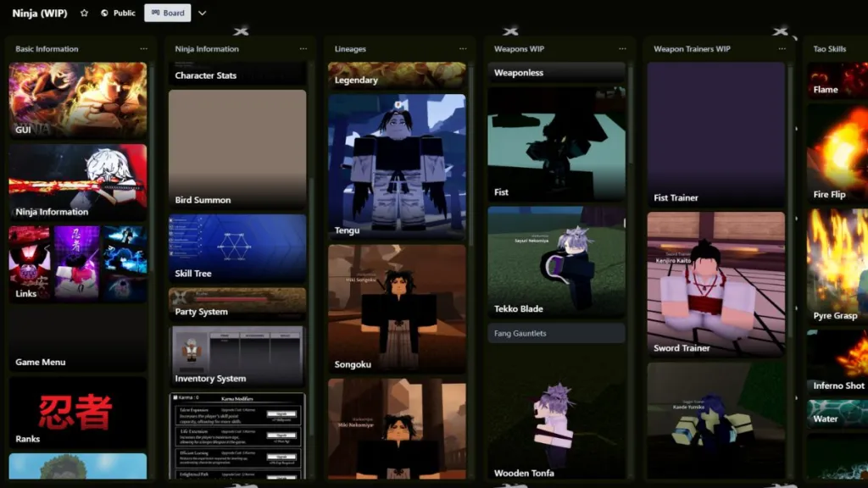The height and width of the screenshot is (488, 868).
Task: Toggle favorite status with the star
Action: click(83, 13)
